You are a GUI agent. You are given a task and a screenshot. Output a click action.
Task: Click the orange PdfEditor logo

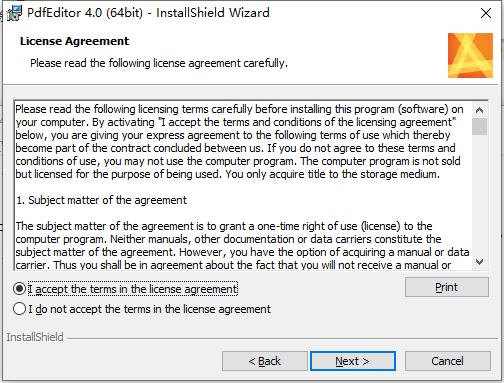click(470, 55)
